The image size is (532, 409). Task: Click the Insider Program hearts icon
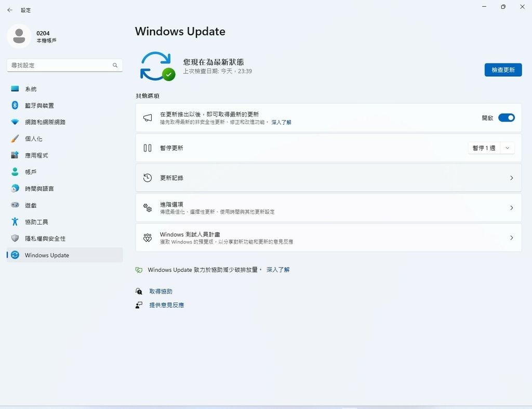(x=148, y=238)
